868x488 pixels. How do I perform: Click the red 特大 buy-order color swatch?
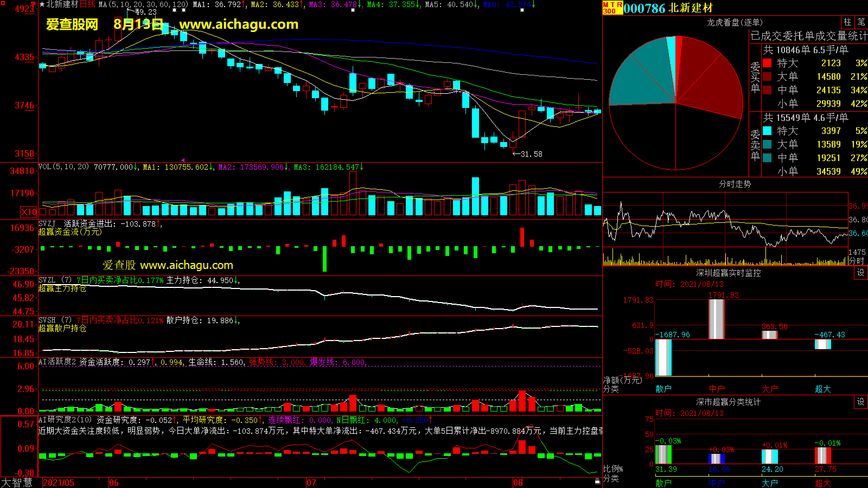(767, 63)
